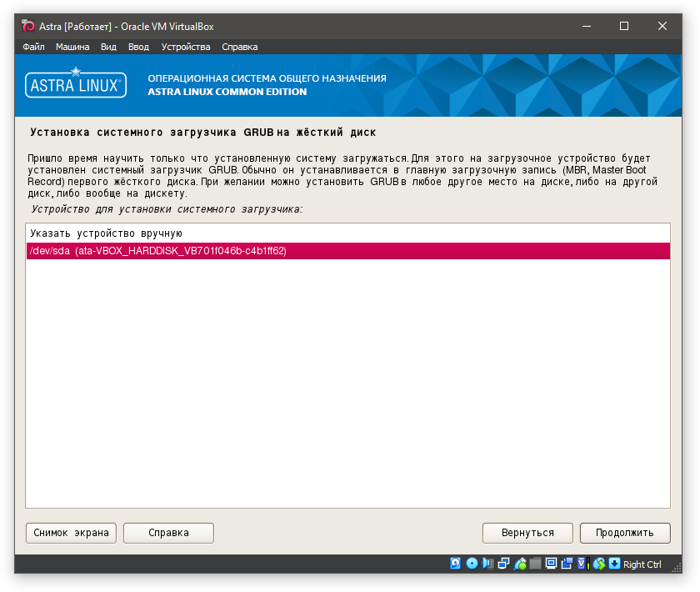The width and height of the screenshot is (700, 592).
Task: Open the Справка menu in menu bar
Action: (x=240, y=47)
